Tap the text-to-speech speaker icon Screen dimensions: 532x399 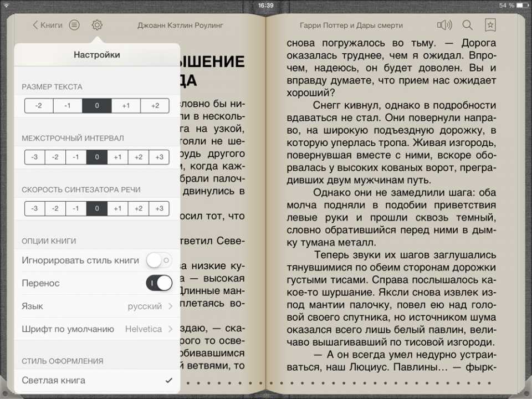[x=444, y=25]
